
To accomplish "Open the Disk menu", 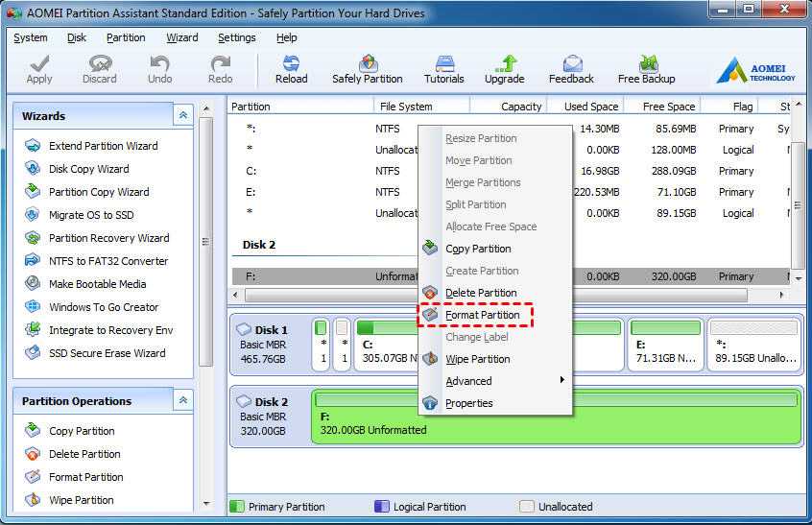I will [77, 37].
